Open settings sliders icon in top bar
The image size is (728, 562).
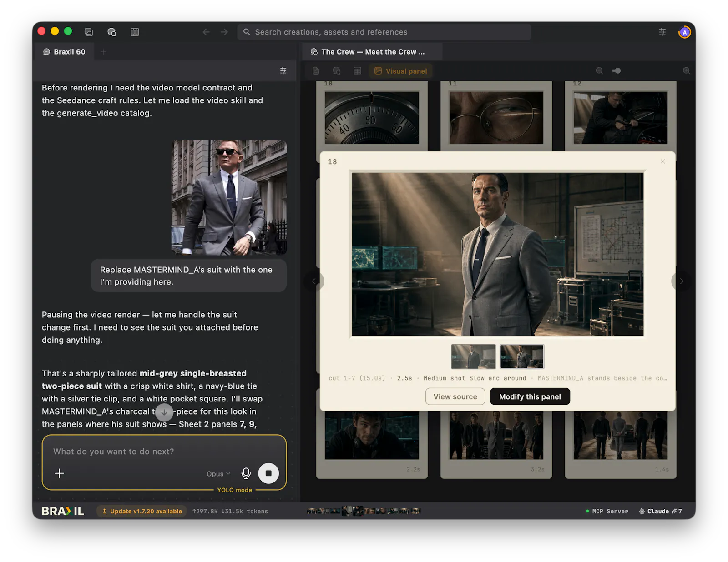click(x=662, y=32)
